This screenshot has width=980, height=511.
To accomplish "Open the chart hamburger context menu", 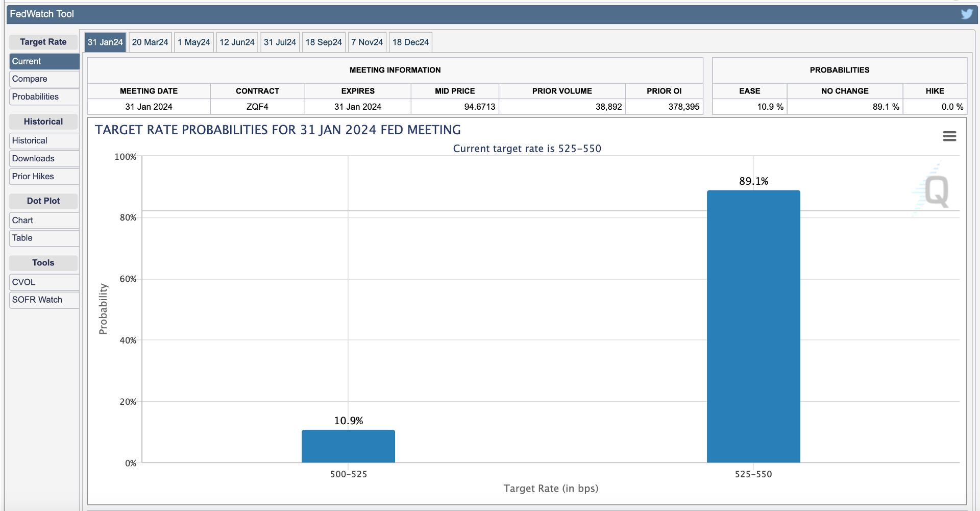I will pyautogui.click(x=949, y=136).
